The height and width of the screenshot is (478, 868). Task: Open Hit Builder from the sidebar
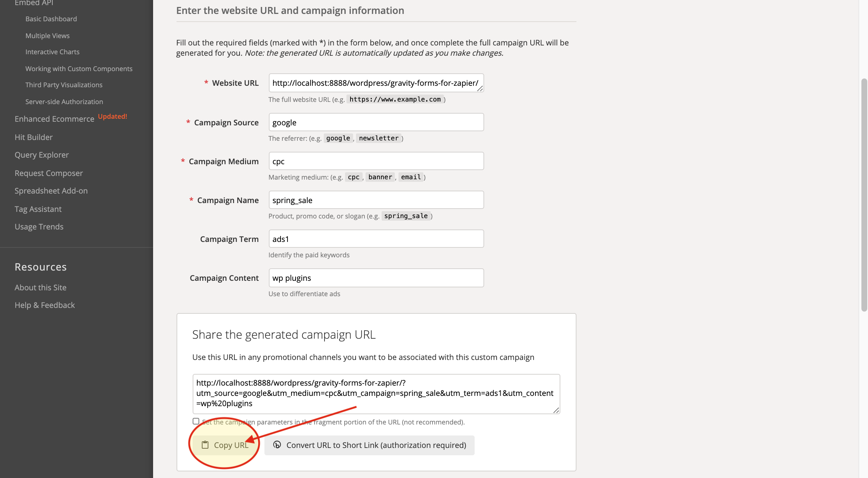33,137
